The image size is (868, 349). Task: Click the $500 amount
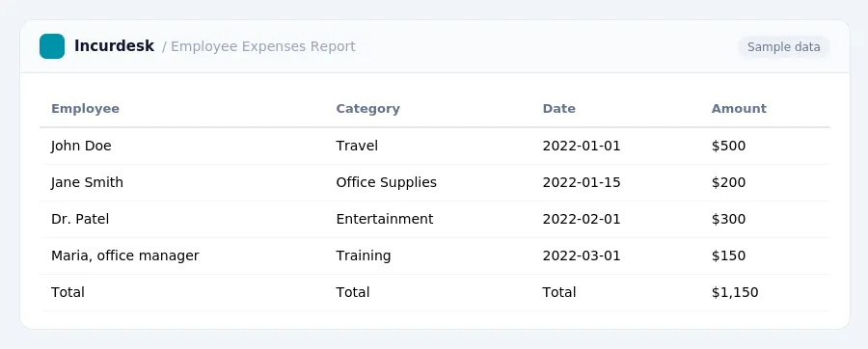[728, 146]
